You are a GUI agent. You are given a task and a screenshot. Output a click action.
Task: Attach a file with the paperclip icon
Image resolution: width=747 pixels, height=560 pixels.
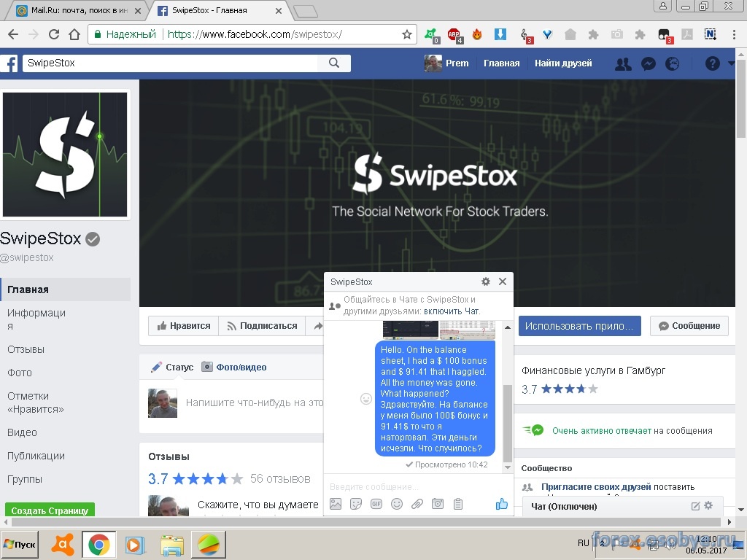(x=417, y=504)
